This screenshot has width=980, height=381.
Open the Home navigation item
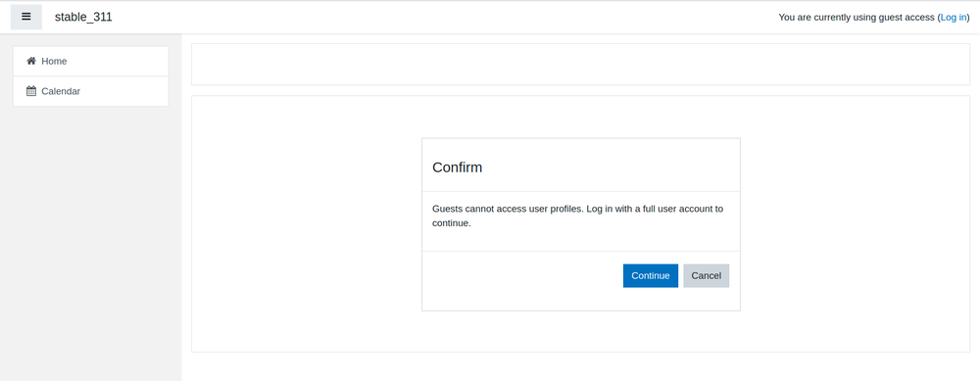pos(90,61)
